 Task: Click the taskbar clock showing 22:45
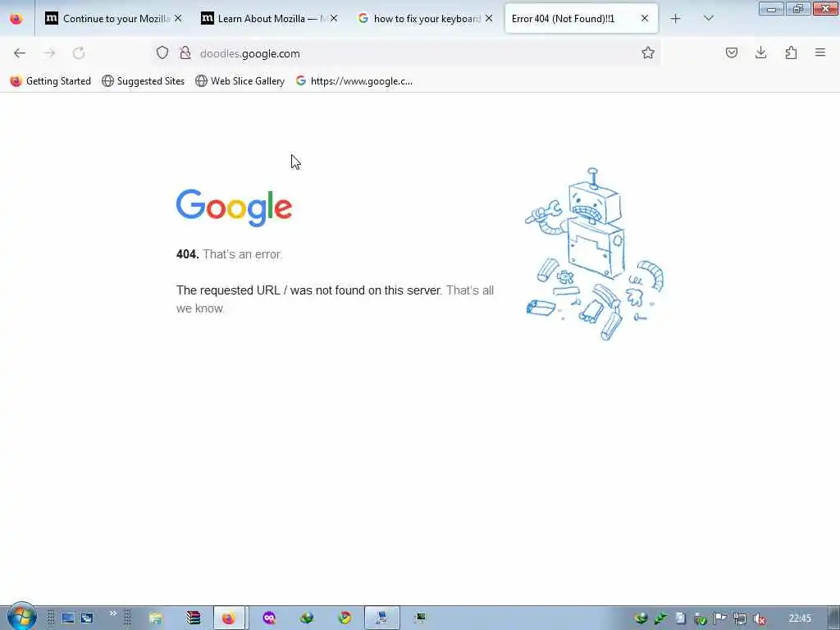click(x=800, y=619)
